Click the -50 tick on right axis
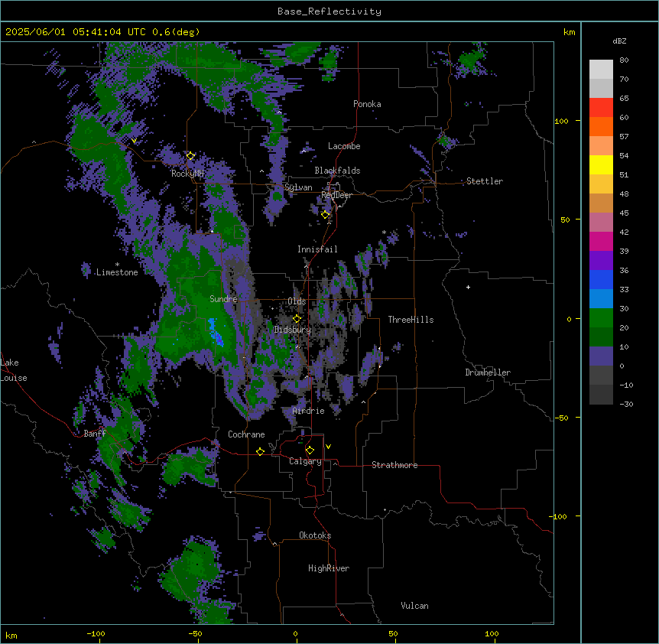 click(x=561, y=418)
